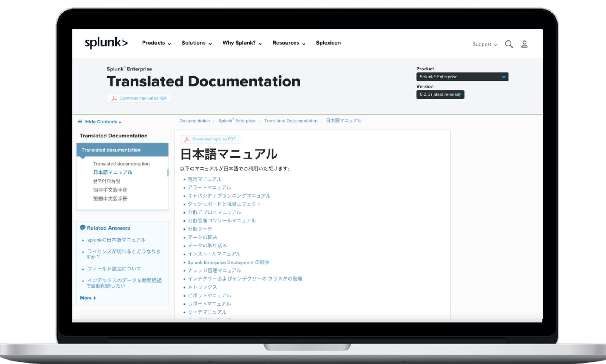The image size is (606, 364).
Task: Open the Splexicon menu item
Action: (x=328, y=43)
